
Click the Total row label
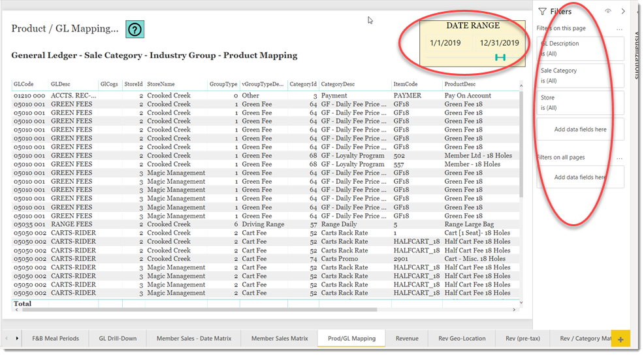point(22,303)
